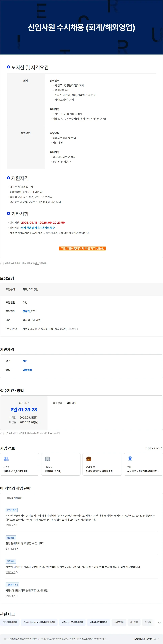Select the 신입·인턴 채용관 tag
The height and width of the screenshot is (644, 163).
[10, 622]
